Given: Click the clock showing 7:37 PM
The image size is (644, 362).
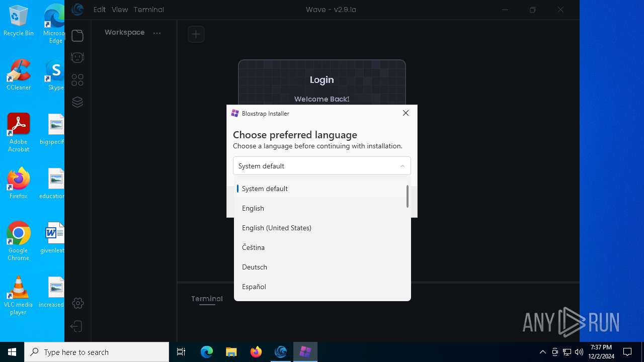Looking at the screenshot, I should [601, 352].
